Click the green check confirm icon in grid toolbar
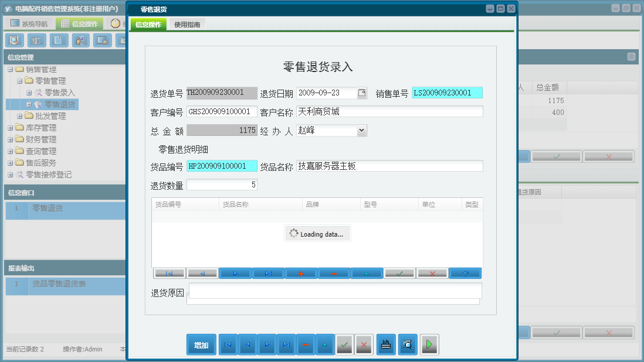 [399, 272]
